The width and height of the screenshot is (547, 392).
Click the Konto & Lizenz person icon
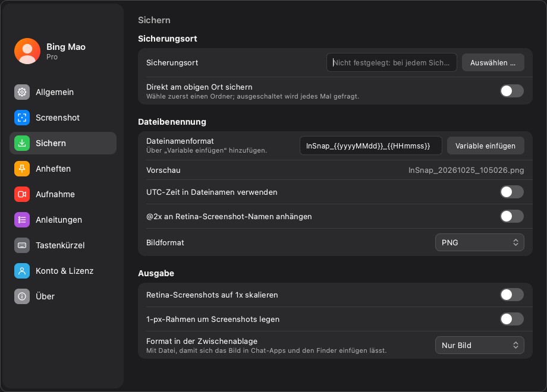(22, 271)
